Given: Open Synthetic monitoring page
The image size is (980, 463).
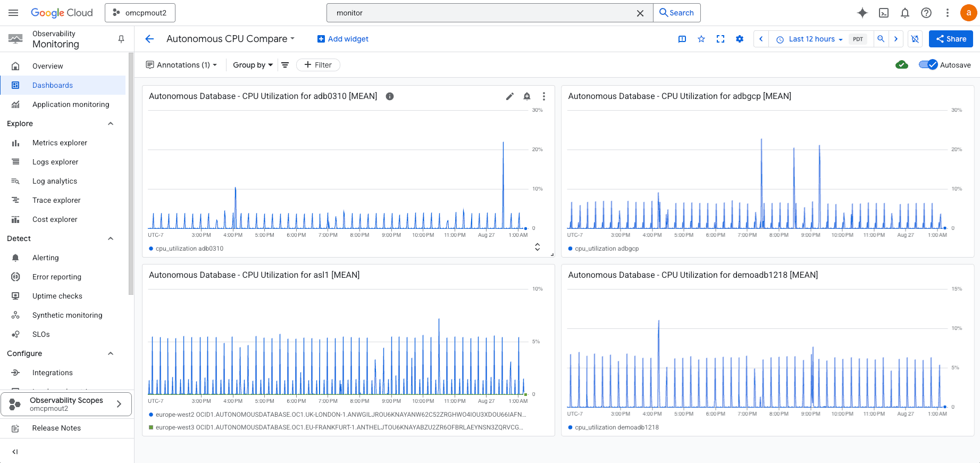Looking at the screenshot, I should 63,315.
